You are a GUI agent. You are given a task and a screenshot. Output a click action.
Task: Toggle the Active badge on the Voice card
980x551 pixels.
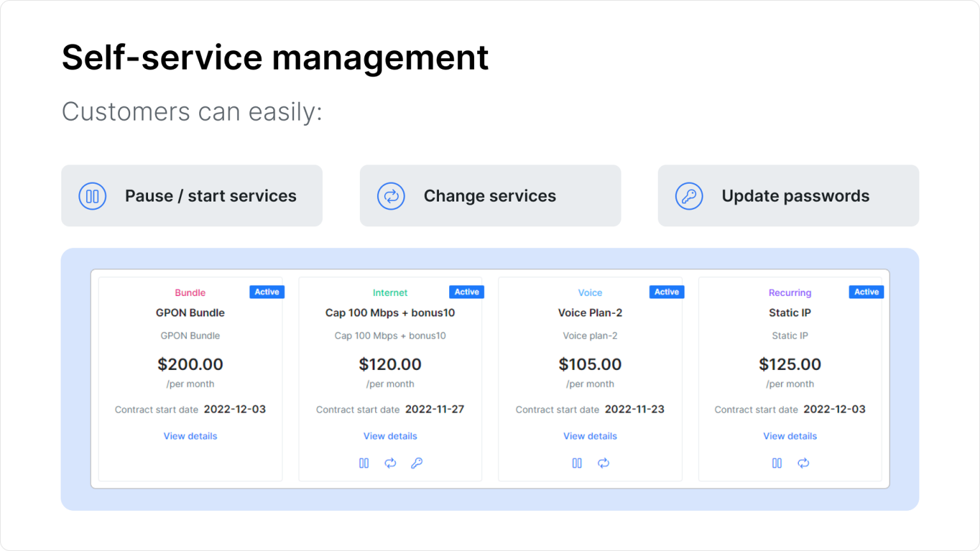666,291
